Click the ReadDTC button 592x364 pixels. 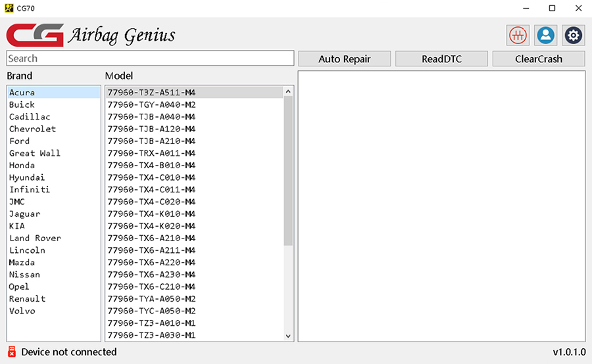click(441, 59)
